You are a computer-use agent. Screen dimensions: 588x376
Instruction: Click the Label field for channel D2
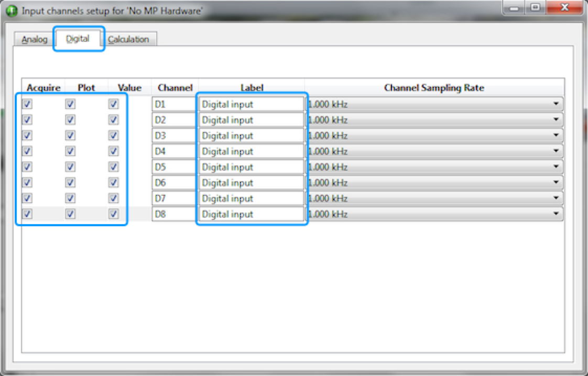(x=251, y=120)
